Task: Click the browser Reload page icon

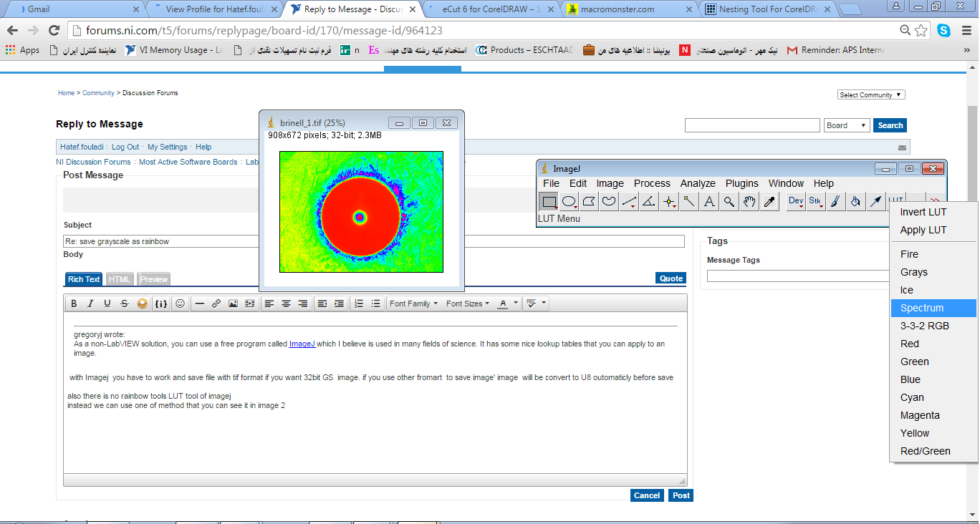Action: coord(54,31)
